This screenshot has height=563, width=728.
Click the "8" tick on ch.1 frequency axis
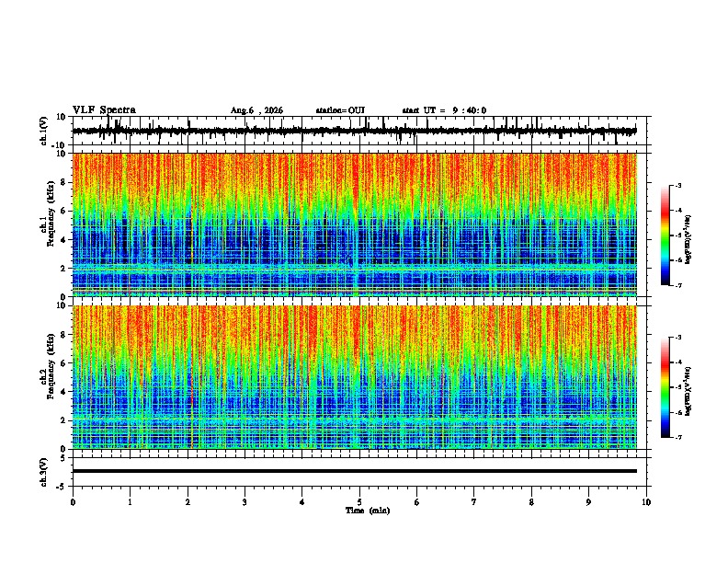(63, 182)
